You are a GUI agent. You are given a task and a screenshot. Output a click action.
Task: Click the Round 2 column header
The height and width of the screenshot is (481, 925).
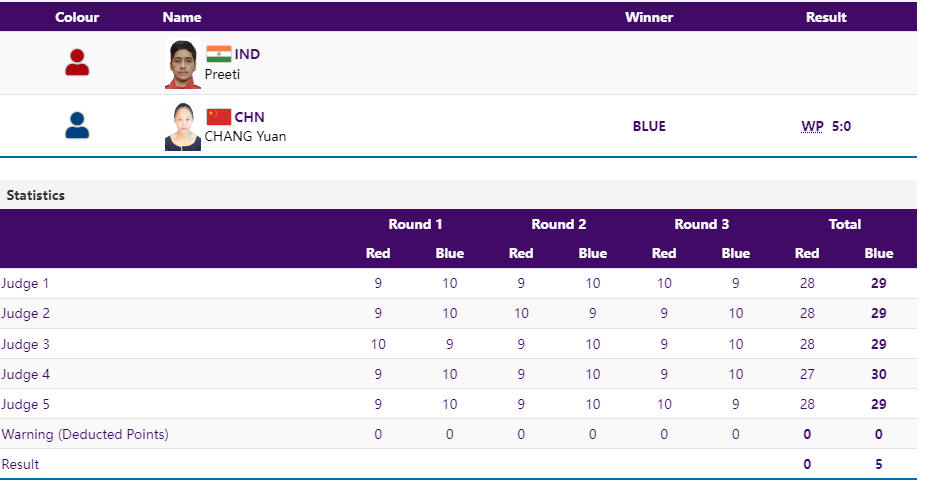[558, 224]
